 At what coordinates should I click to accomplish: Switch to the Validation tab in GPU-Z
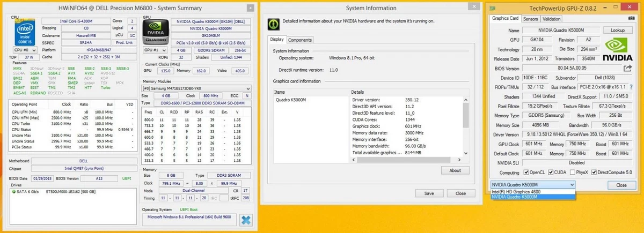pos(552,19)
